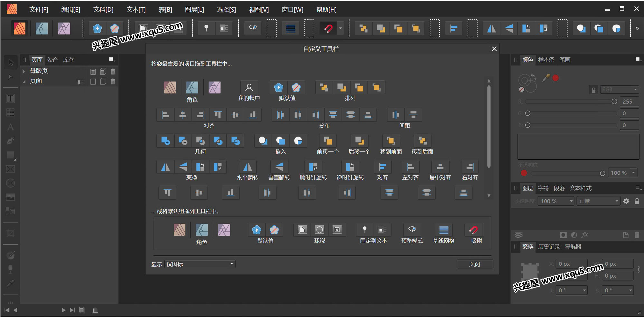Click the layer settings gear icon
Screen dimensions: 644x317
tap(626, 201)
